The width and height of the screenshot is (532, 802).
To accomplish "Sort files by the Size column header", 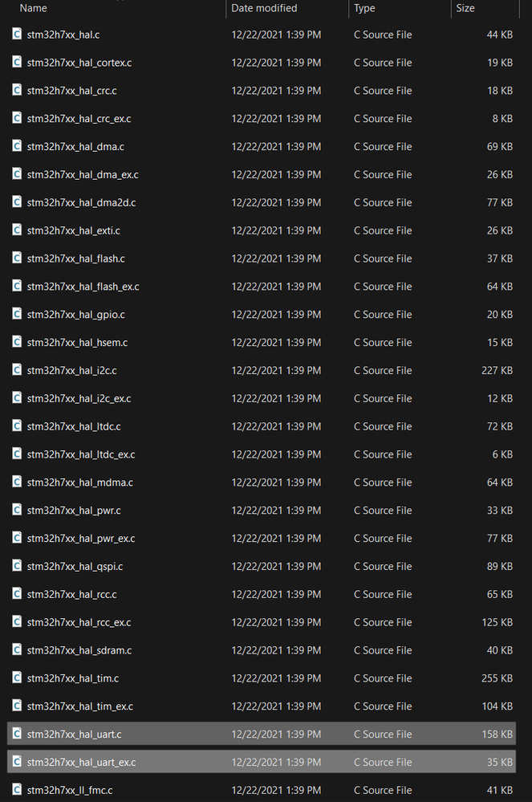I will point(465,8).
